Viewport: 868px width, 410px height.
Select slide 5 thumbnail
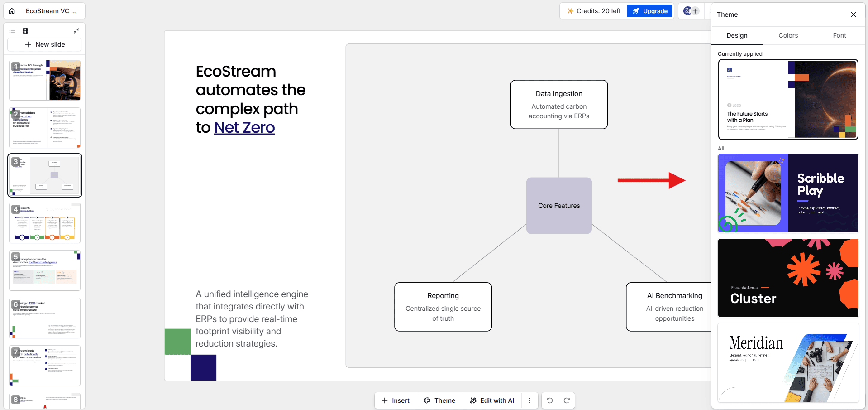[x=45, y=270]
